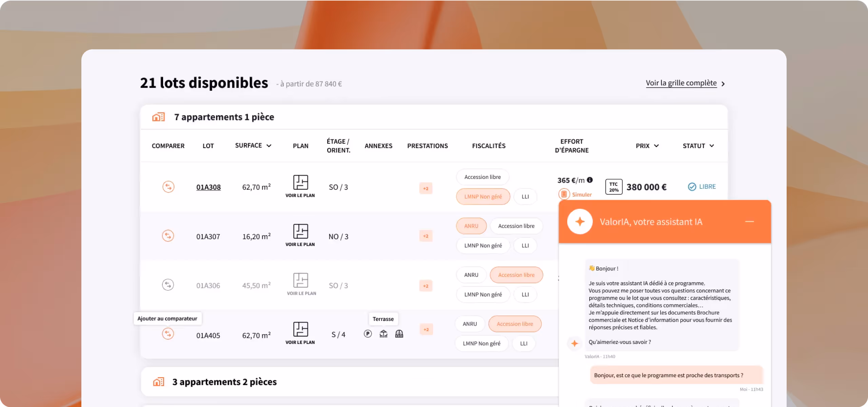Minimize the ValorIA assistant chat panel

point(749,222)
